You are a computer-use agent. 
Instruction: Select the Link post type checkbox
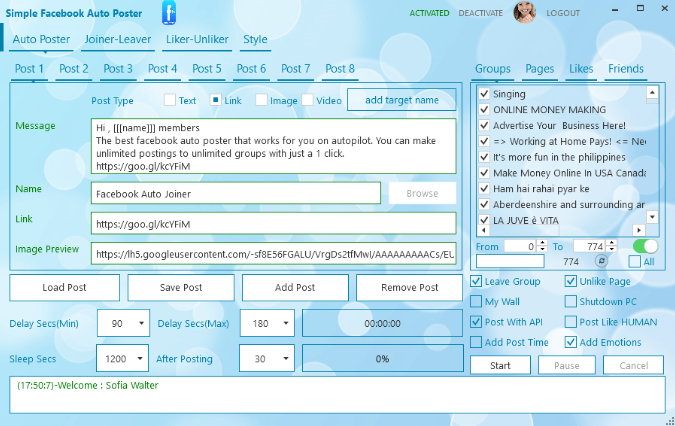pyautogui.click(x=215, y=100)
